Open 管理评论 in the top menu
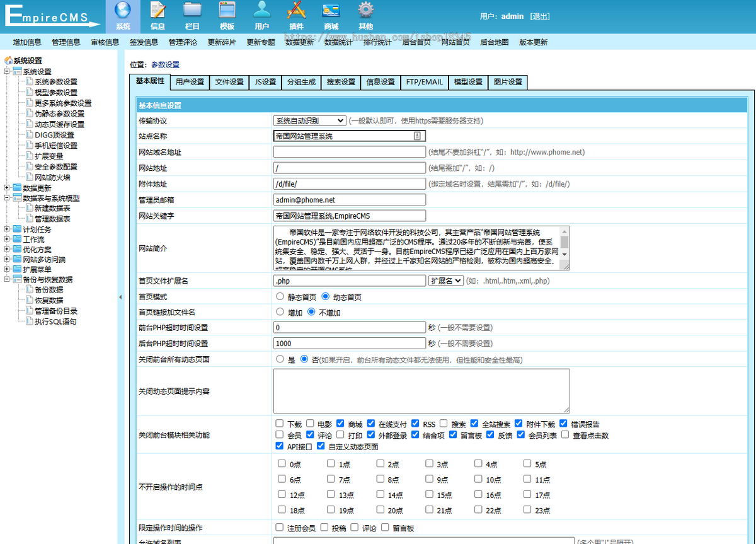Image resolution: width=756 pixels, height=544 pixels. pos(183,42)
